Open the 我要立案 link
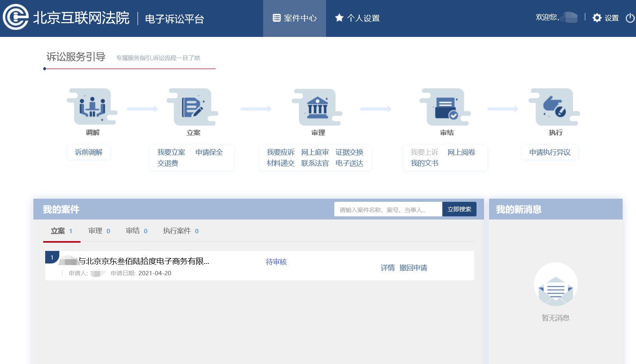The height and width of the screenshot is (364, 636). click(x=171, y=152)
